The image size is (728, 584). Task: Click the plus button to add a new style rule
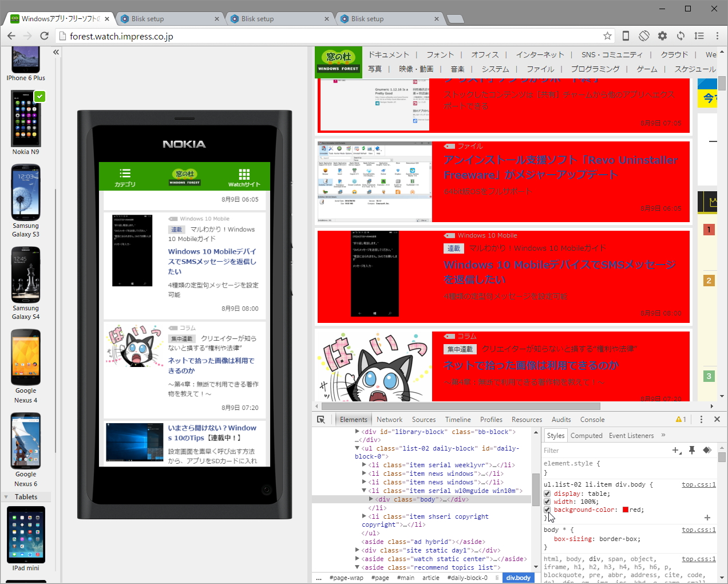click(x=676, y=450)
